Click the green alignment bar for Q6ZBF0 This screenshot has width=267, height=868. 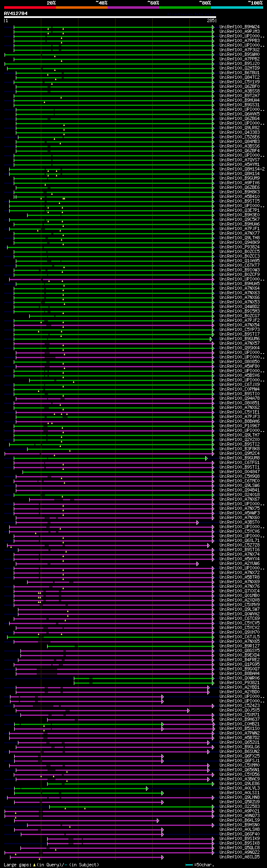point(115,86)
